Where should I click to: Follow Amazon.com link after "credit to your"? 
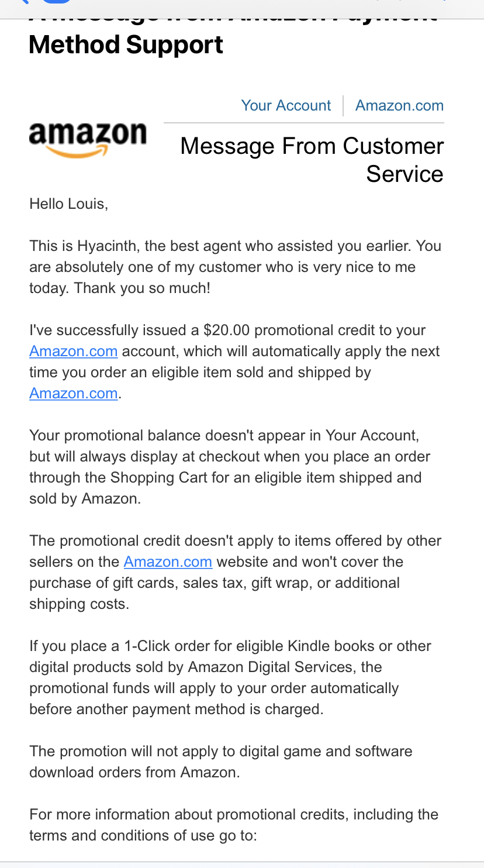coord(74,352)
